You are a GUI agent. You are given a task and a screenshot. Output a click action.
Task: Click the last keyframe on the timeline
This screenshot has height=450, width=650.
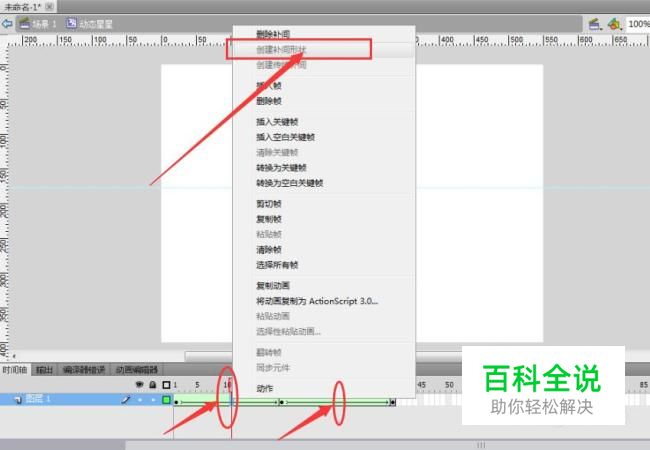[x=393, y=401]
